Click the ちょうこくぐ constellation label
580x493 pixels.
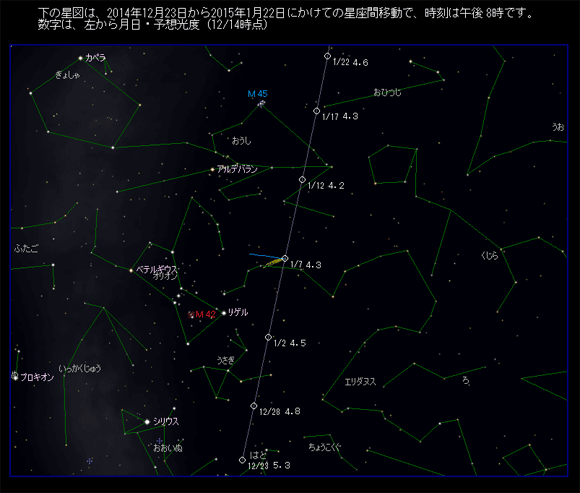click(325, 447)
